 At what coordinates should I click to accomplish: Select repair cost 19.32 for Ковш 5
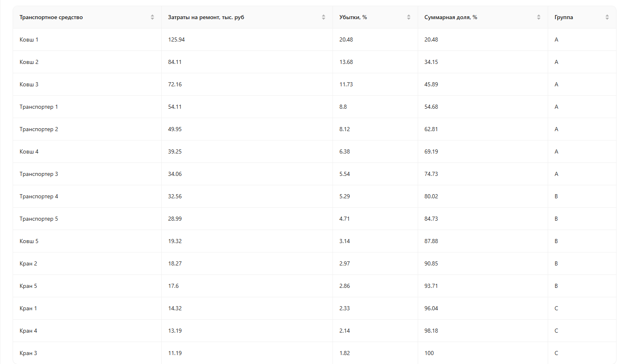175,241
